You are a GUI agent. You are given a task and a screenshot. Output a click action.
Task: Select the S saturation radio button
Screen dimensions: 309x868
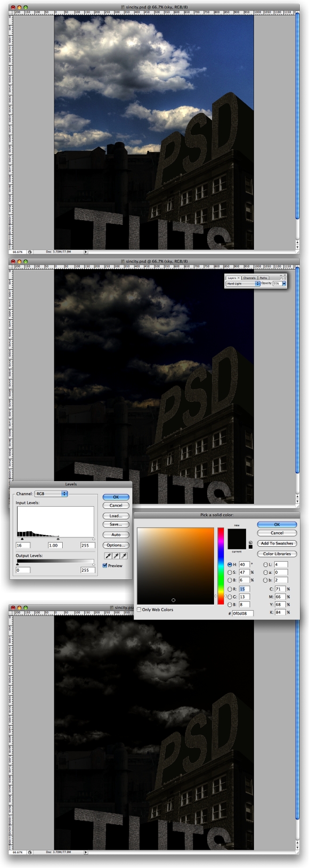click(230, 572)
